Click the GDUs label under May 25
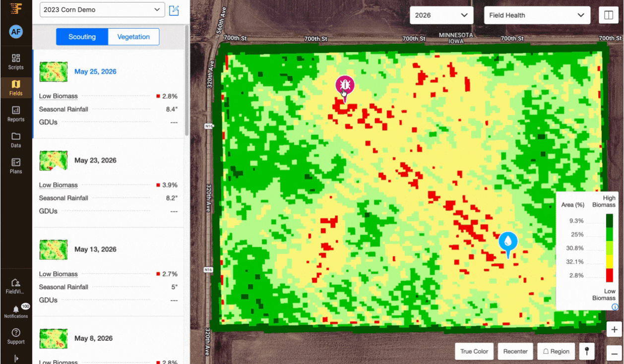624x364 pixels. click(48, 122)
